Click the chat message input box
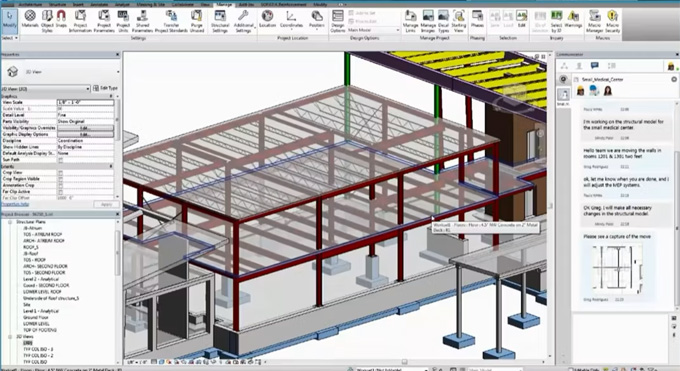 621,338
